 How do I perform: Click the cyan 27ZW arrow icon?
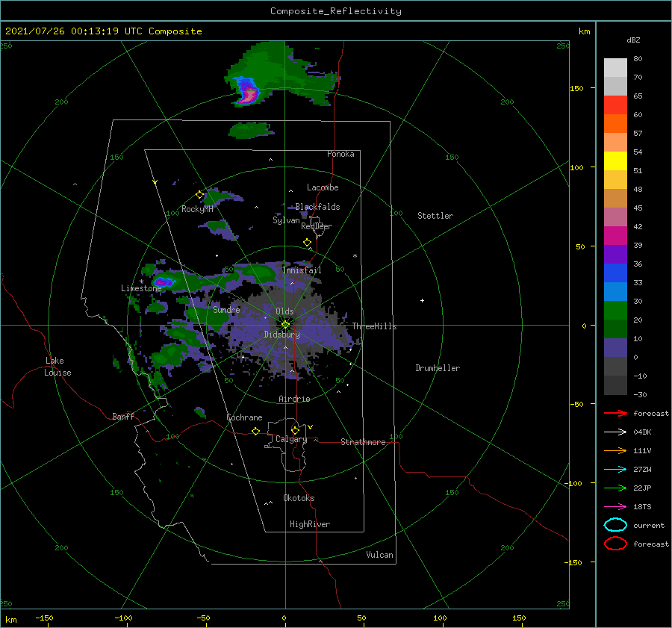point(615,470)
